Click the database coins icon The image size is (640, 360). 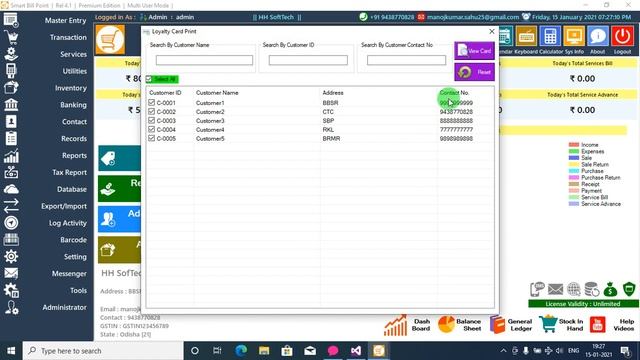coord(591,289)
